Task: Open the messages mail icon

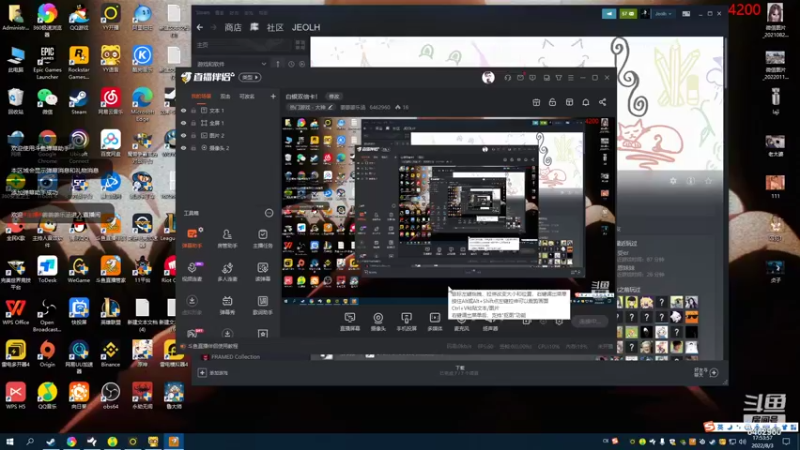Action: pyautogui.click(x=520, y=78)
